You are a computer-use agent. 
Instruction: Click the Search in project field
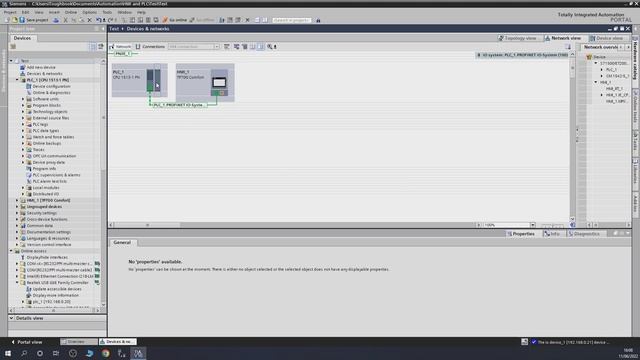(292, 20)
